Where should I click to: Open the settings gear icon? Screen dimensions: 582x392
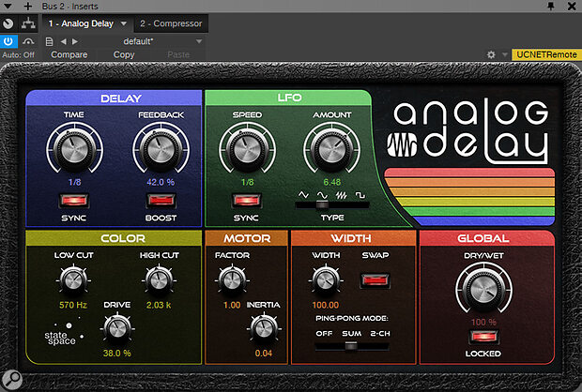point(491,55)
